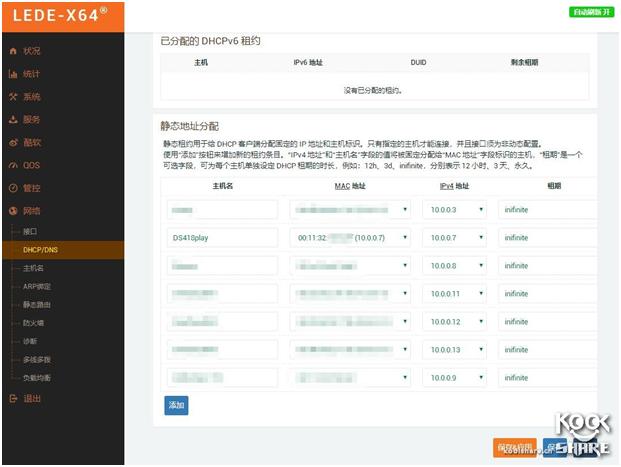Click the 租期 column header
Image resolution: width=621 pixels, height=467 pixels.
(554, 186)
